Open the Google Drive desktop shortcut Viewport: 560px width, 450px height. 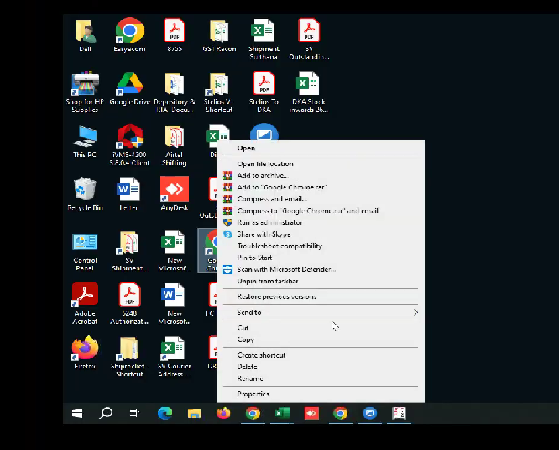coord(129,89)
